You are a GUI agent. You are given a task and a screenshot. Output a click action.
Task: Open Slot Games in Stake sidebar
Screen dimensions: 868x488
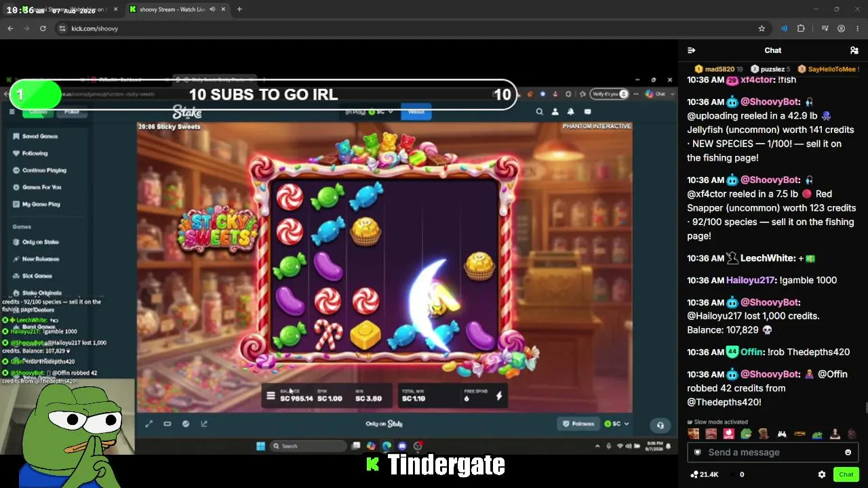[37, 276]
